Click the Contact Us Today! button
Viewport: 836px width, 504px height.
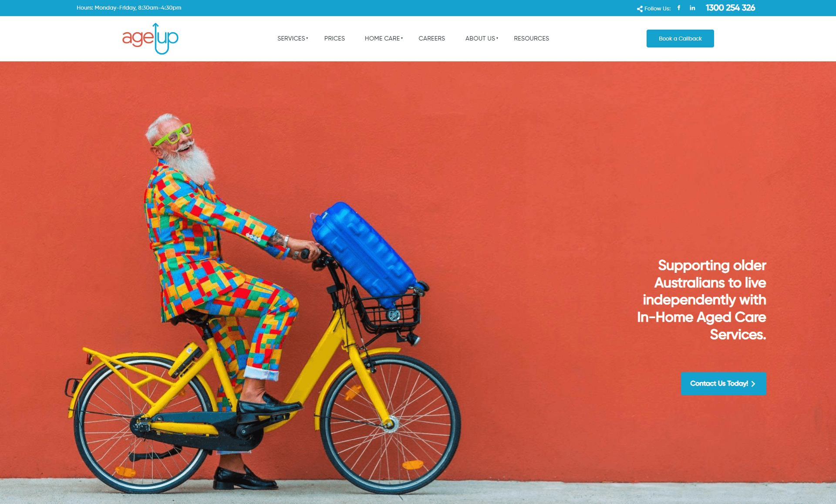(723, 383)
